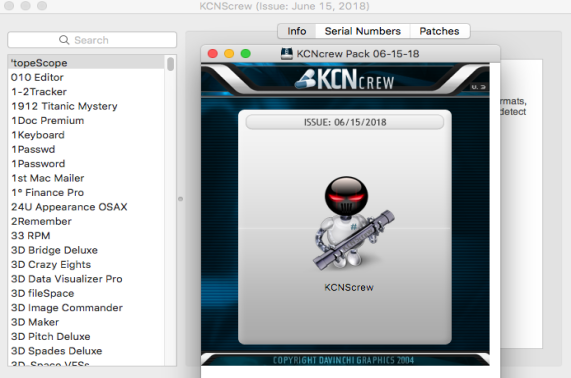This screenshot has width=571, height=378.
Task: Select 010 Editor in the list
Action: pos(86,77)
